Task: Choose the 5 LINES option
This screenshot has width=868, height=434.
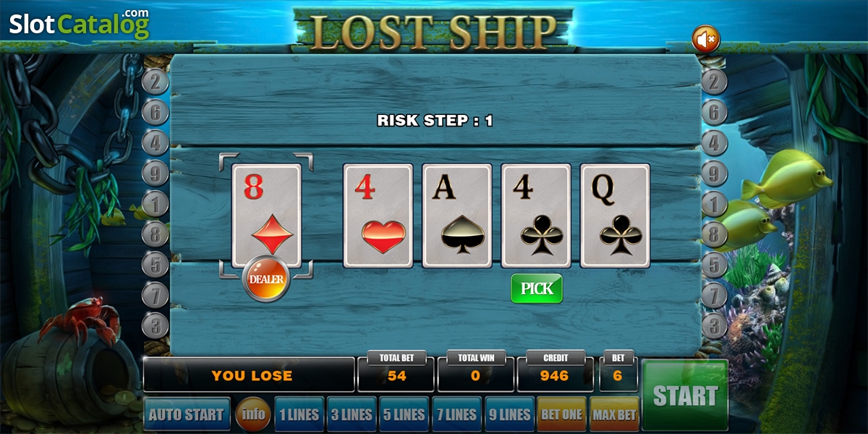Action: point(404,414)
